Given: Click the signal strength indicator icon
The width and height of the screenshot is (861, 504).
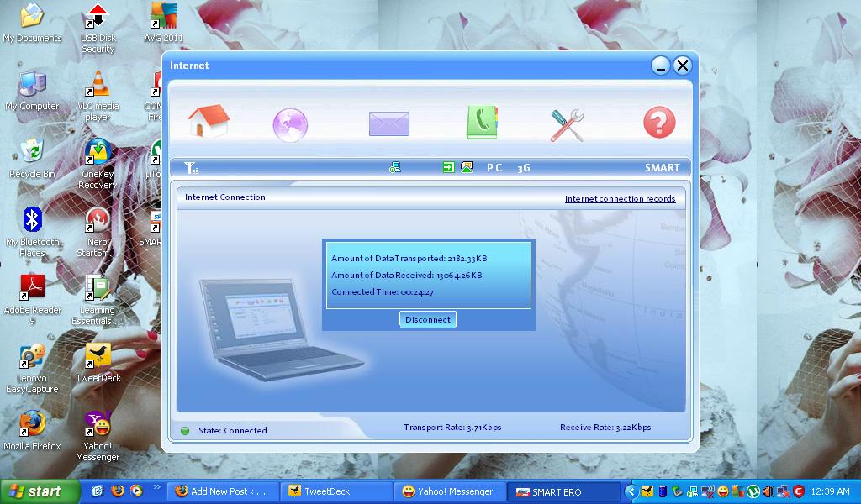Looking at the screenshot, I should [x=191, y=168].
